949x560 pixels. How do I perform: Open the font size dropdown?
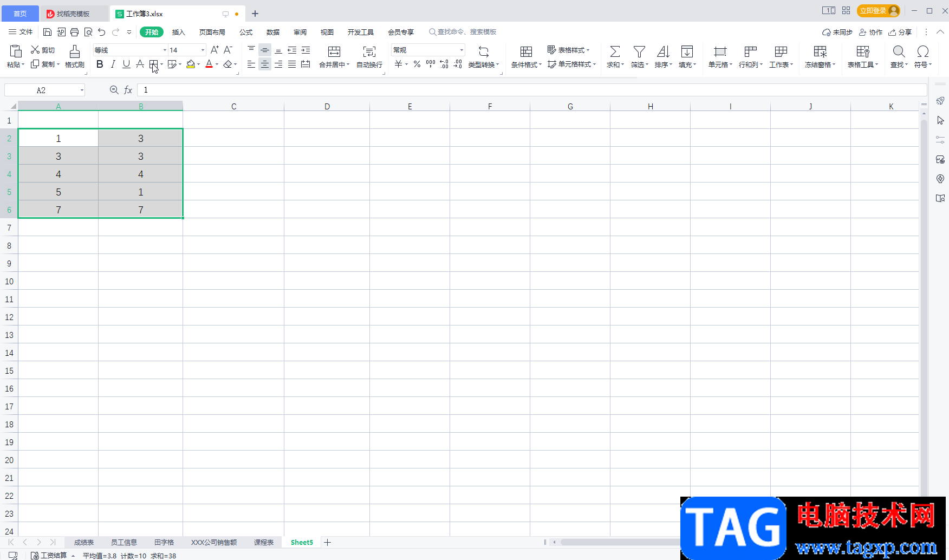(203, 50)
